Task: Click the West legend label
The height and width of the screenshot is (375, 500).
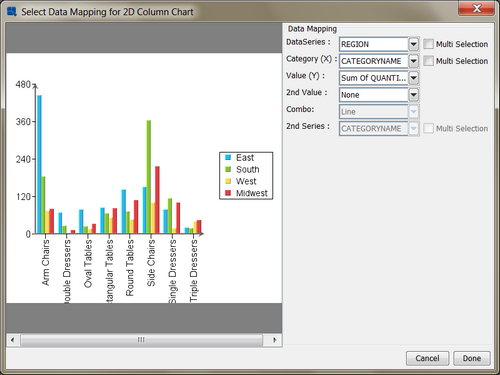Action: pyautogui.click(x=246, y=181)
